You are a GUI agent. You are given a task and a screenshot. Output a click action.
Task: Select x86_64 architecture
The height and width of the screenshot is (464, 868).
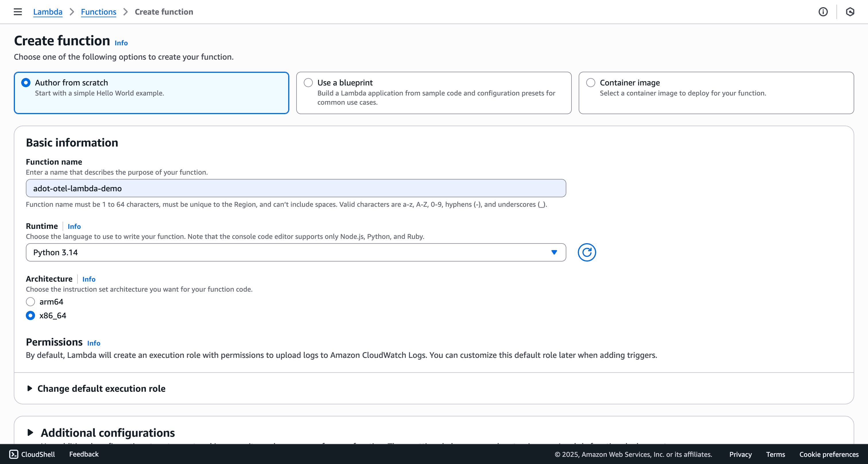(30, 315)
